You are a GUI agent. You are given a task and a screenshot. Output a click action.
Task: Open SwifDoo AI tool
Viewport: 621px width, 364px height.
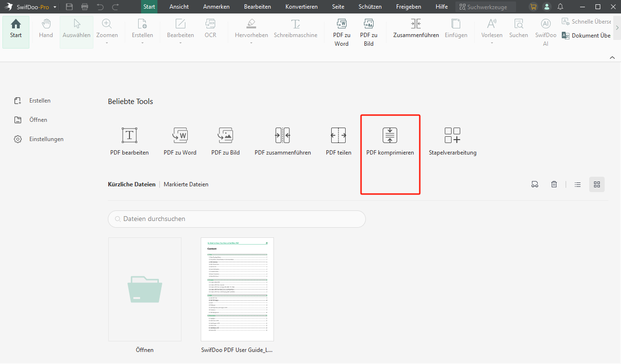point(546,32)
